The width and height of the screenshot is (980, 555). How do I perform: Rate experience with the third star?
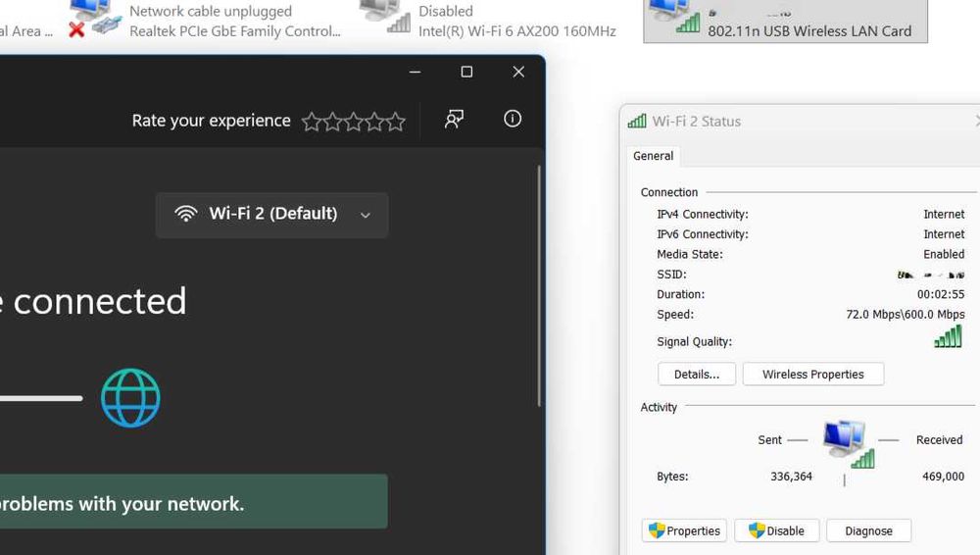pos(354,122)
